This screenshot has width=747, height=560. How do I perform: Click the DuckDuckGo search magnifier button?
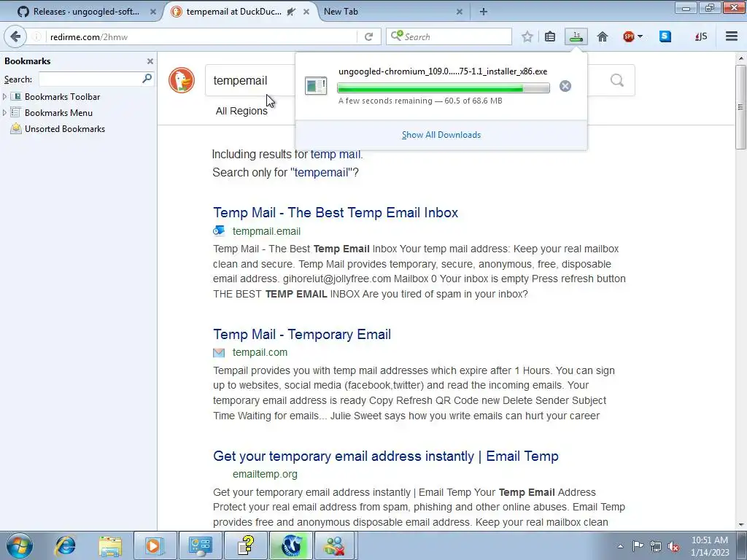(x=617, y=80)
